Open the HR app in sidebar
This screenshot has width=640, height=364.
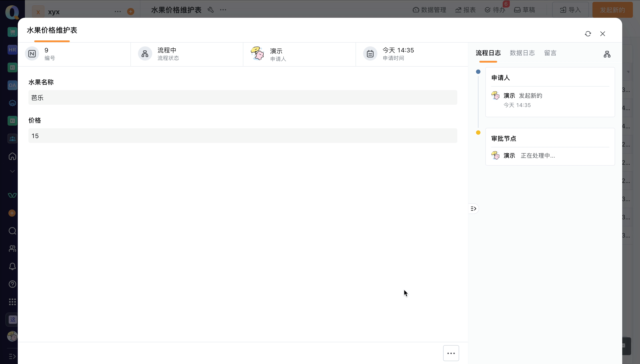[12, 49]
